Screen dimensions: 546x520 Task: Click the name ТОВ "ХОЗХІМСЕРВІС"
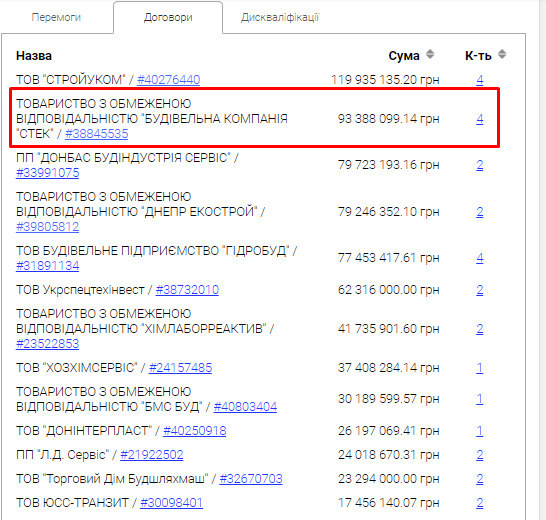pos(77,368)
